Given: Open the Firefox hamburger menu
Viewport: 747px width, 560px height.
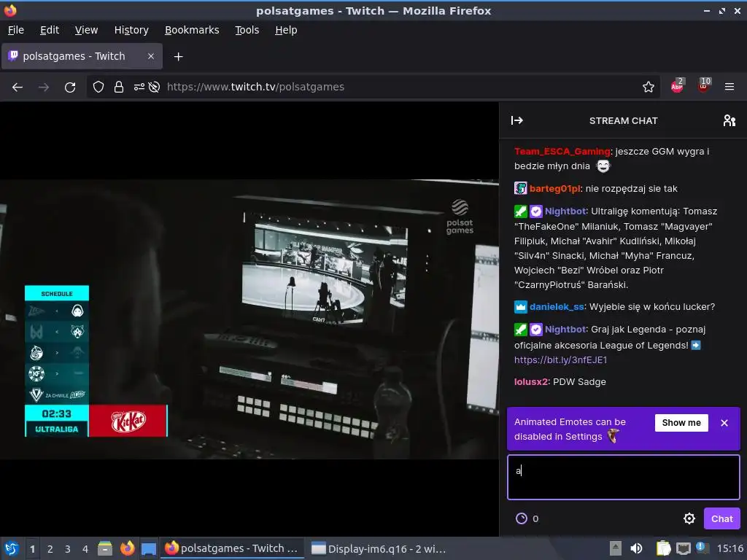Looking at the screenshot, I should 729,87.
